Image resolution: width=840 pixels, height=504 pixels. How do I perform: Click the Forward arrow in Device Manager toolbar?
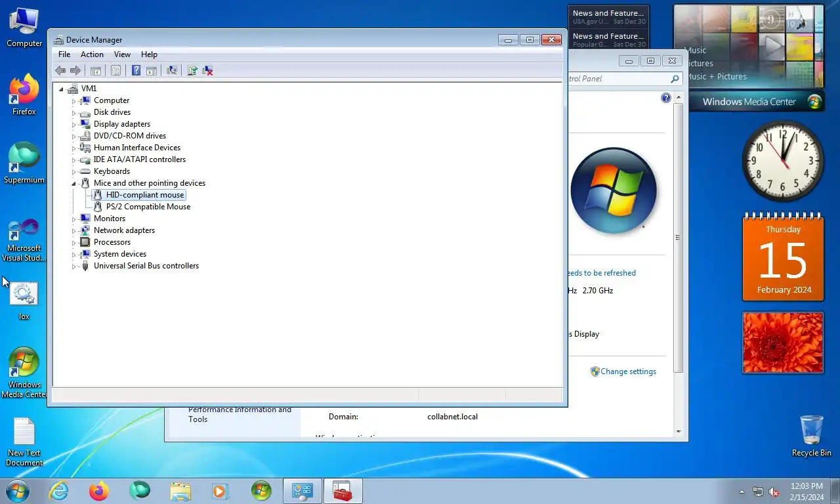coord(75,70)
